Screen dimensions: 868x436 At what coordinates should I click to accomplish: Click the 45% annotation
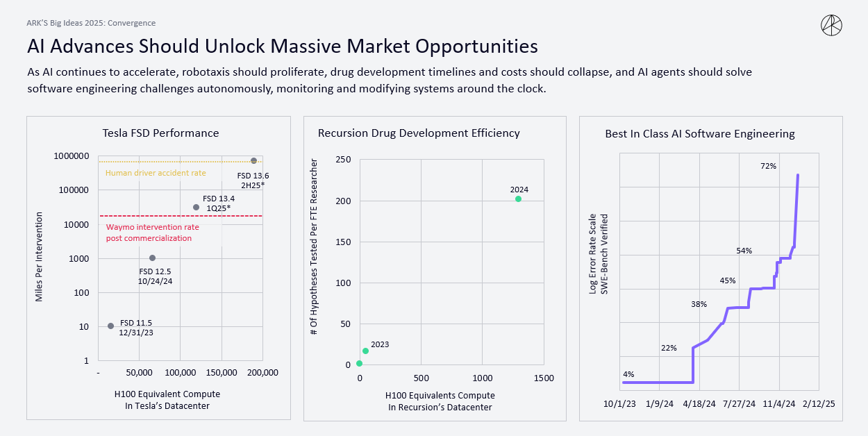pos(728,280)
